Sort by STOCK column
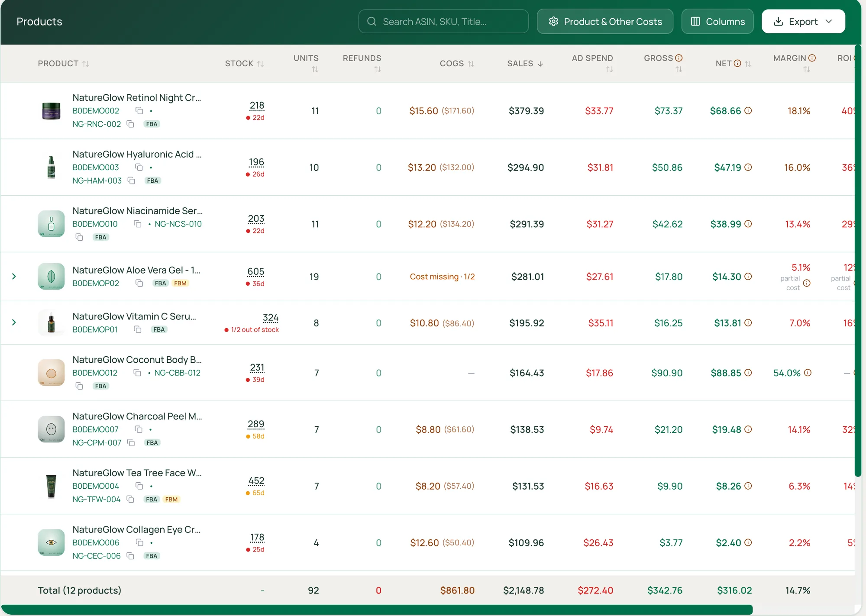Image resolution: width=866 pixels, height=616 pixels. coord(260,64)
